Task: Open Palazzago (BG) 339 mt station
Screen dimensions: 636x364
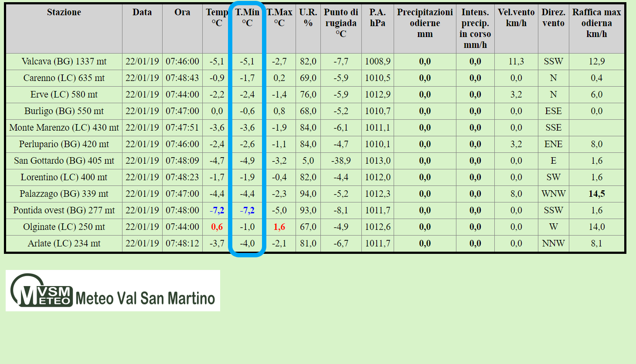Action: tap(64, 194)
